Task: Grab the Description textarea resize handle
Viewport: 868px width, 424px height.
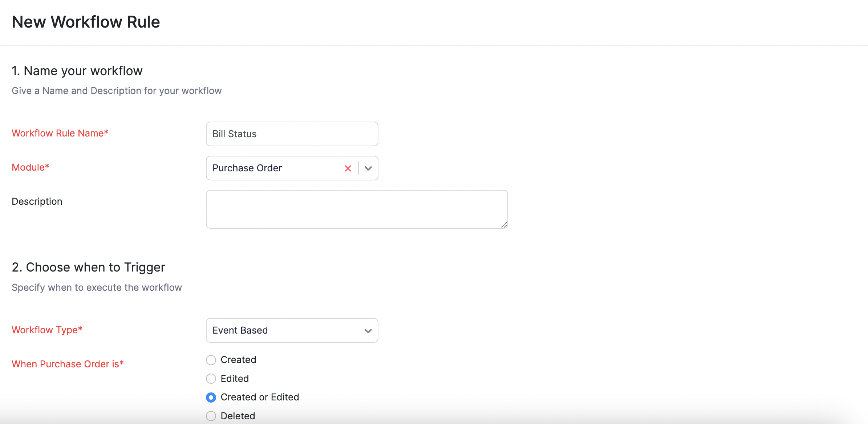Action: 504,225
